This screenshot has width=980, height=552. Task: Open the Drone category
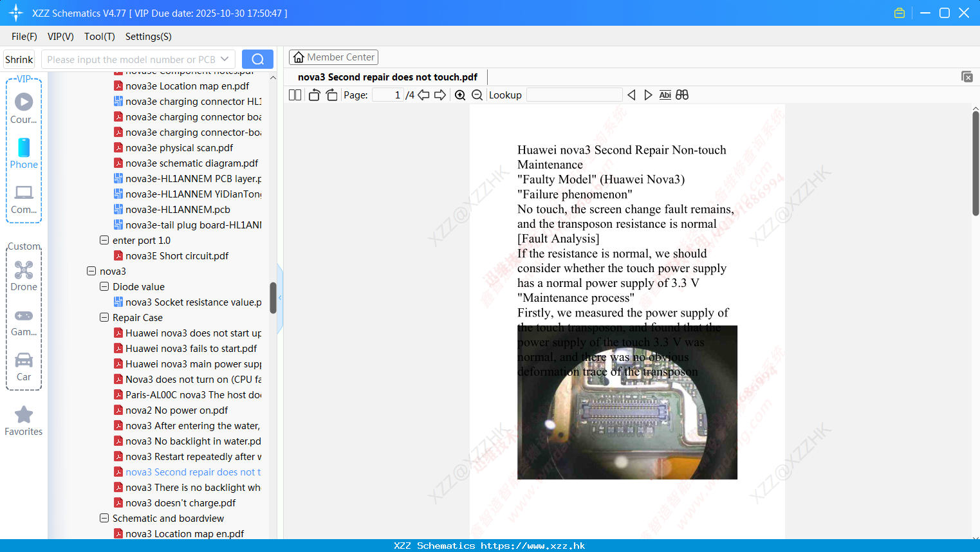tap(24, 275)
